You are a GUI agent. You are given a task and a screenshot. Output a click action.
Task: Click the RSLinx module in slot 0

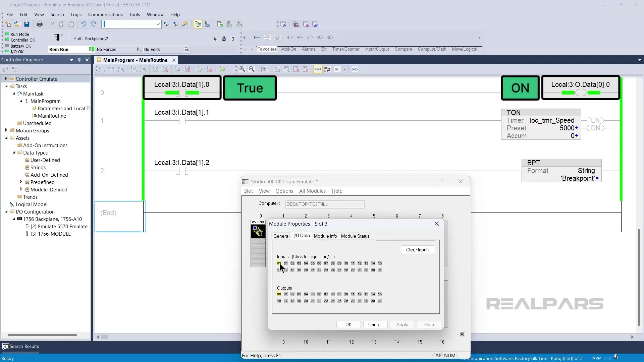[258, 243]
